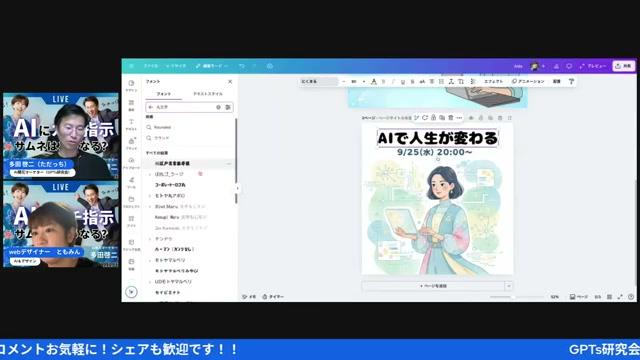The image size is (640, 360).
Task: Toggle bold formatting
Action: (x=384, y=82)
